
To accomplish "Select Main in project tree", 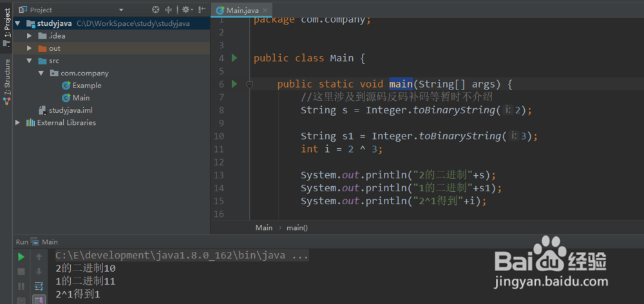I will point(81,98).
